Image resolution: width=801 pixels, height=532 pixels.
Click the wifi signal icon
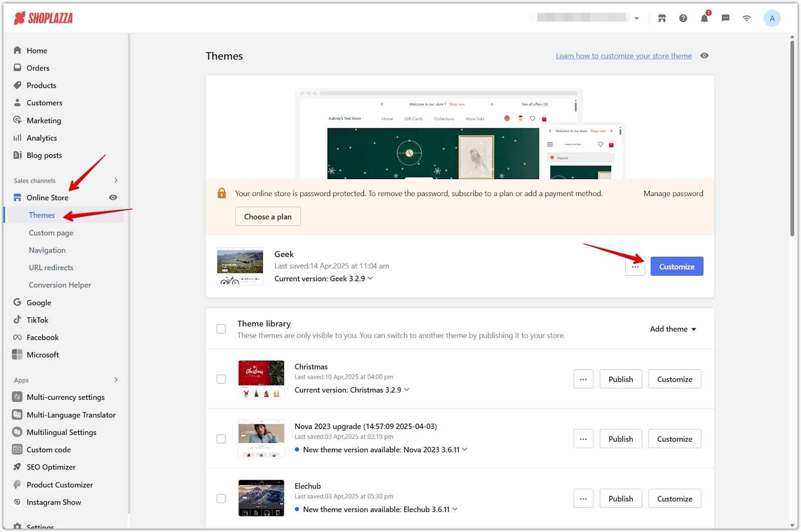click(746, 18)
